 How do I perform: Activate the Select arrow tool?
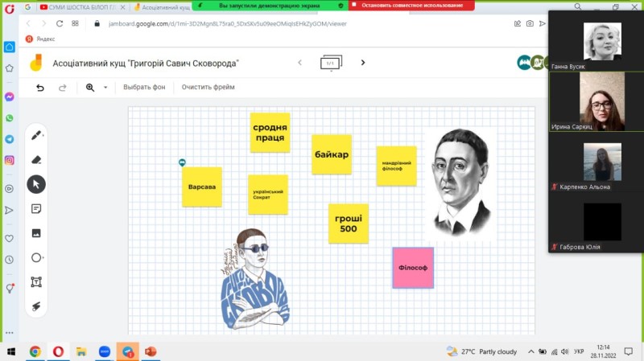36,184
